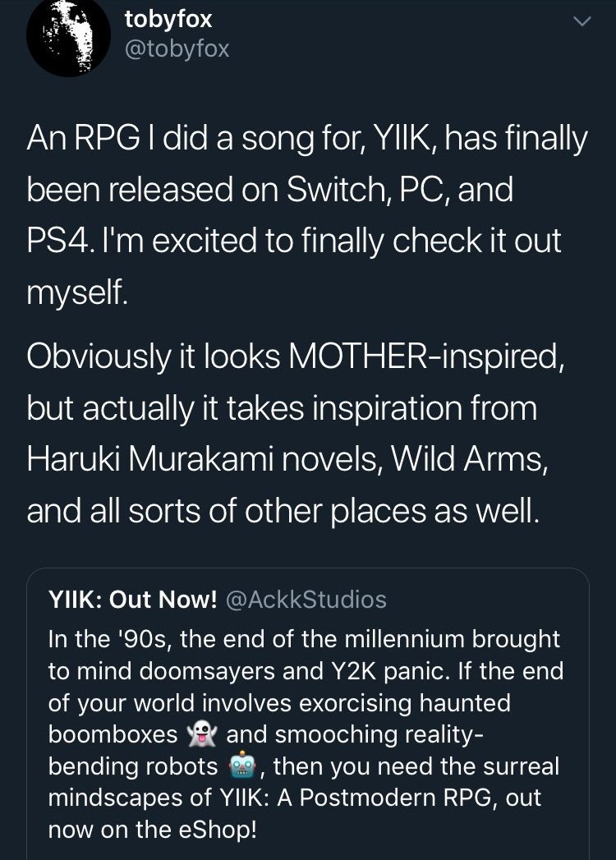Open the tobyfox display name profile

pos(168,19)
